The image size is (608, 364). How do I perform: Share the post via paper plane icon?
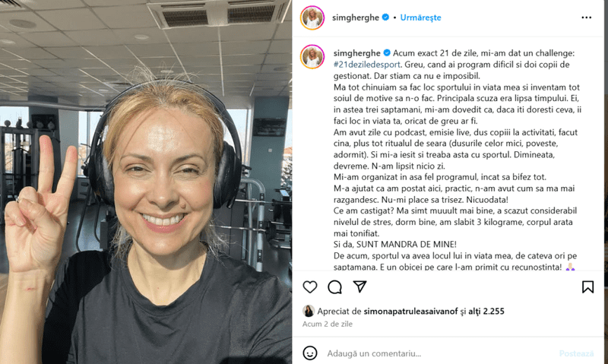(359, 286)
